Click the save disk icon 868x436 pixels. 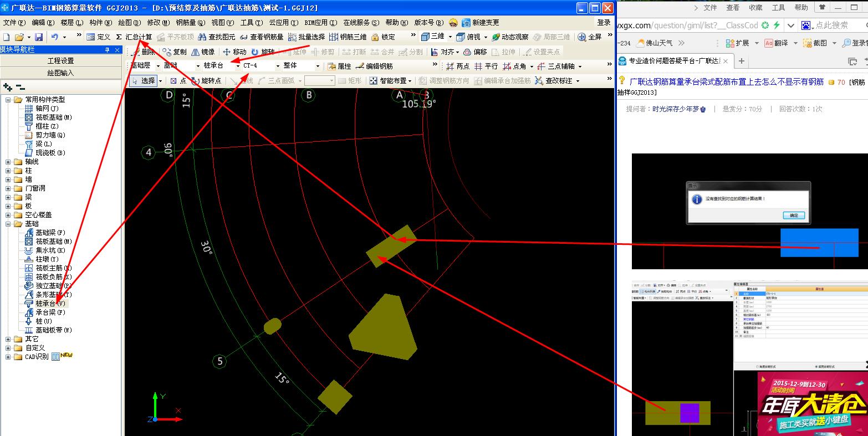tap(39, 37)
